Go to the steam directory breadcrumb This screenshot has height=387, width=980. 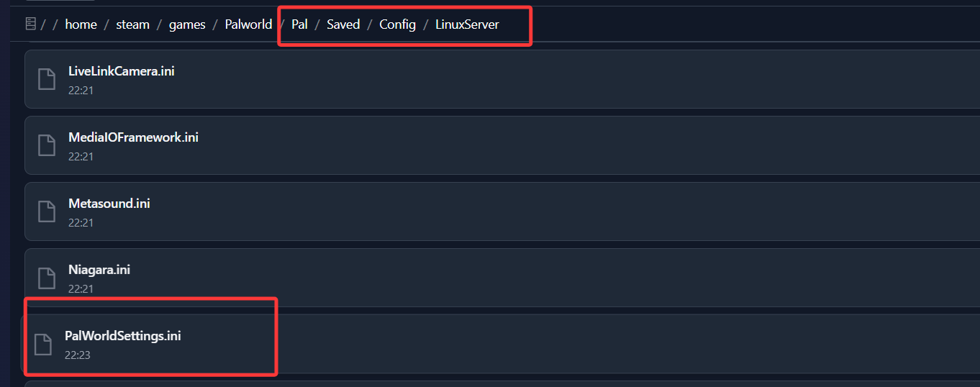tap(132, 24)
